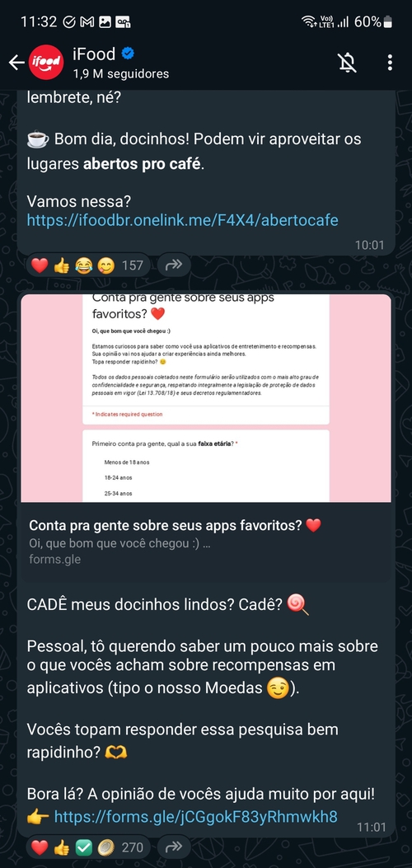The width and height of the screenshot is (412, 868).
Task: Open iFood channel name header
Action: point(94,54)
